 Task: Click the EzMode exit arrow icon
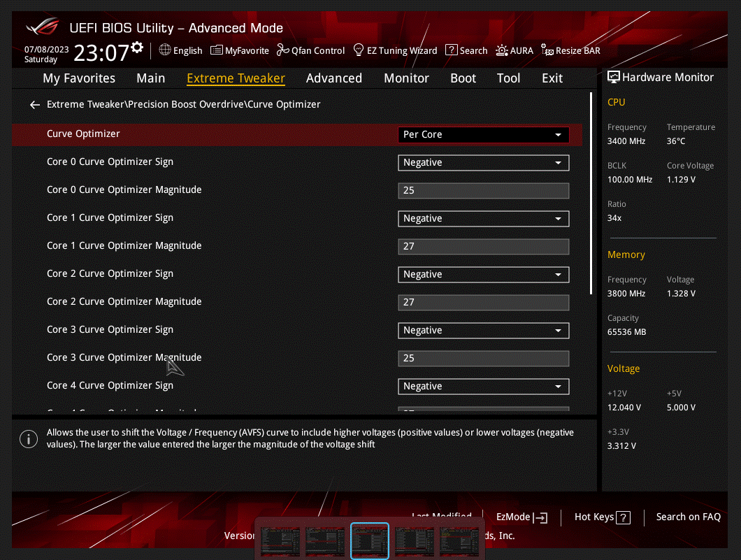(540, 518)
